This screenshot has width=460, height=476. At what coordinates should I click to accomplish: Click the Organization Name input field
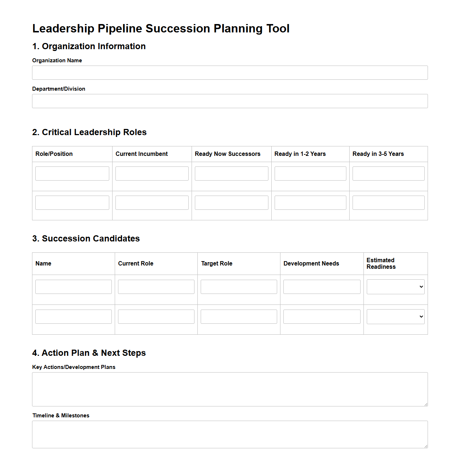point(229,72)
